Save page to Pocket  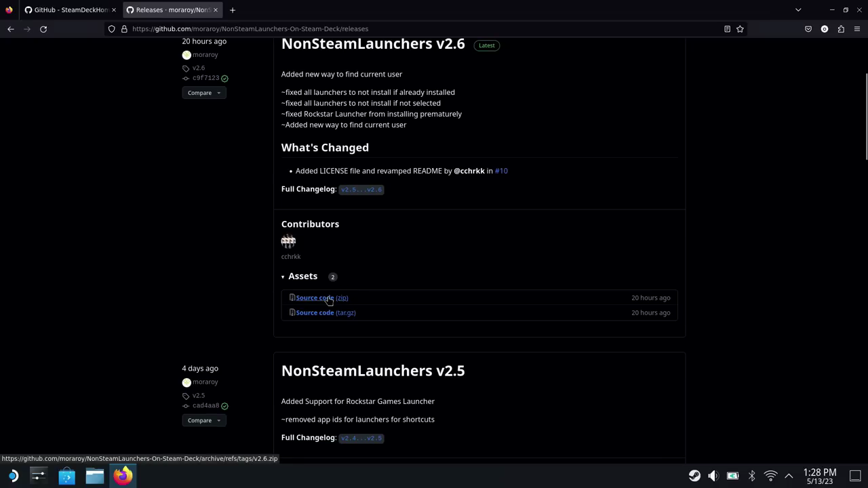808,29
